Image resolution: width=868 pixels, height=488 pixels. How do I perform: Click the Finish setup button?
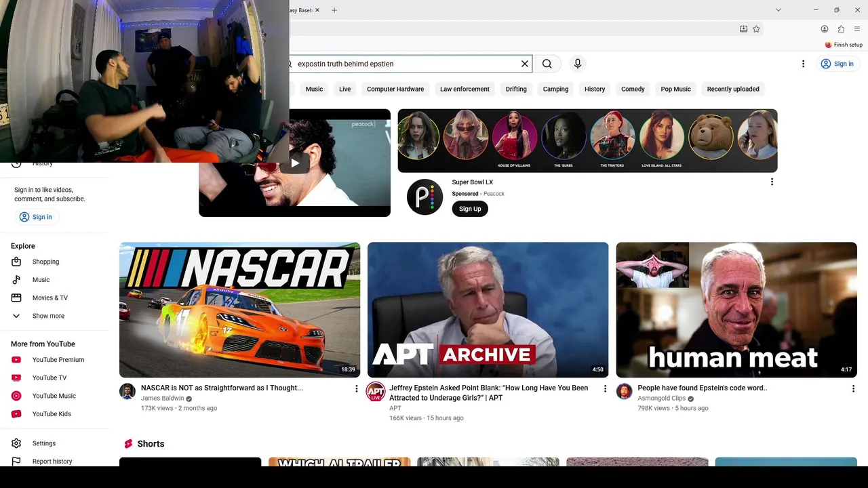point(844,45)
